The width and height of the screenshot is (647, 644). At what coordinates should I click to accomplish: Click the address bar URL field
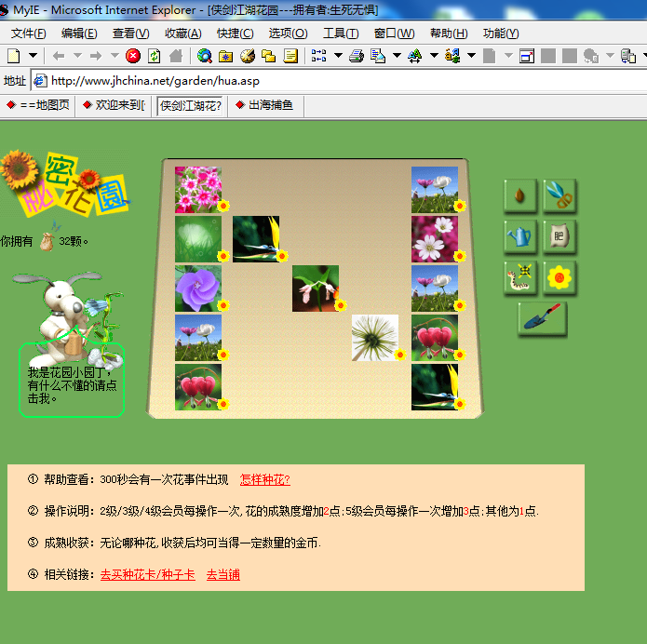tap(338, 81)
